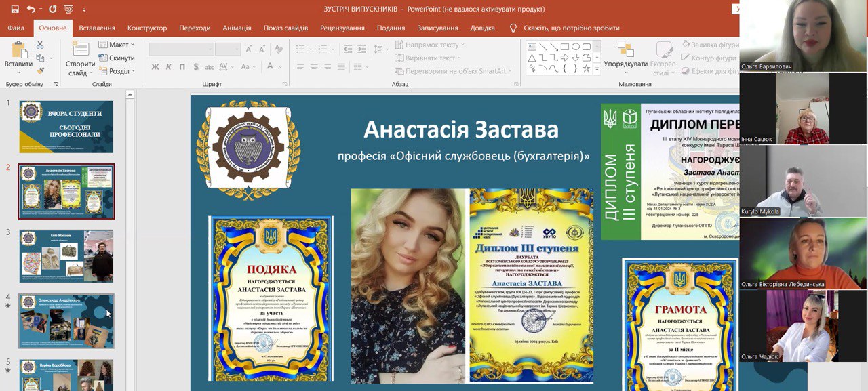Switch to the Вставлення ribbon tab

click(x=96, y=28)
